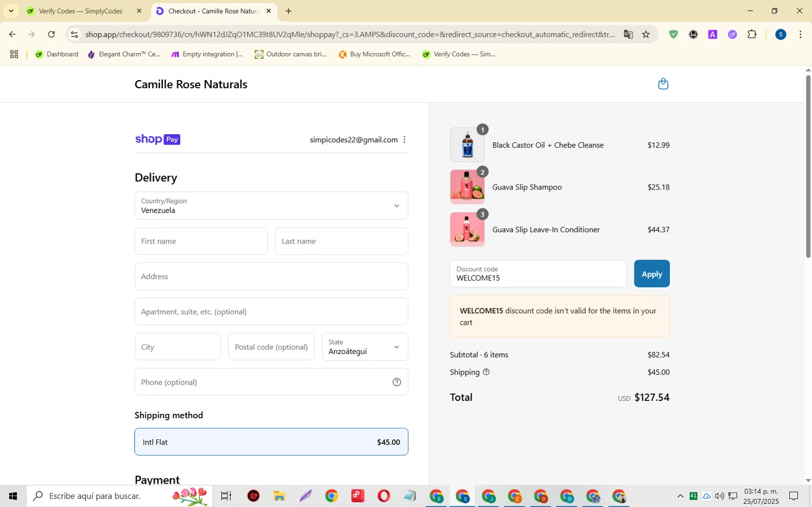The image size is (812, 507).
Task: Click the Total $127.54 amount
Action: click(x=652, y=397)
